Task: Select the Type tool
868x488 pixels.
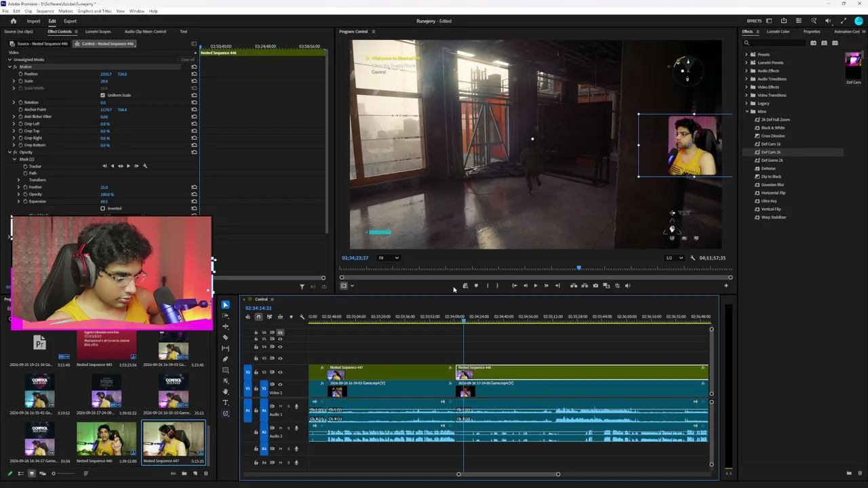Action: (x=226, y=402)
